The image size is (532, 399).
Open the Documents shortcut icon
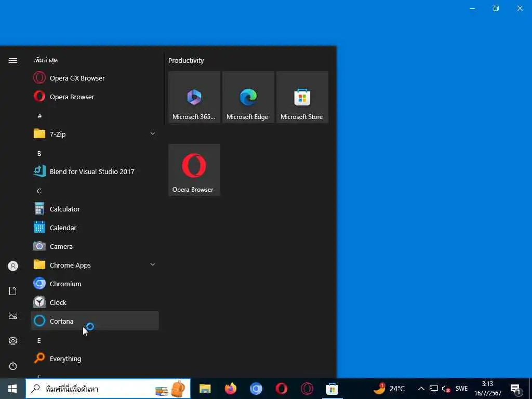[13, 291]
